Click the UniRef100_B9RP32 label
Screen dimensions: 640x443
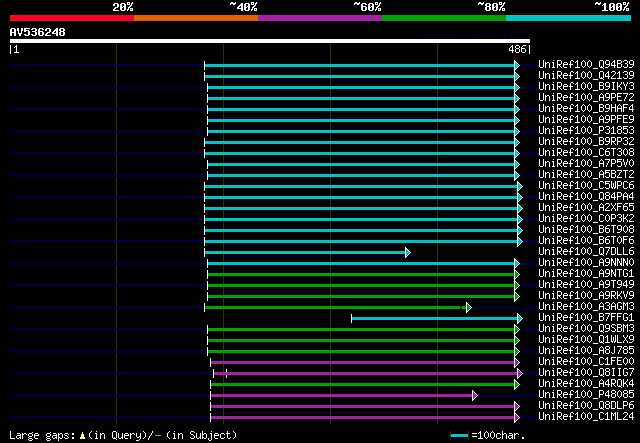tap(586, 141)
